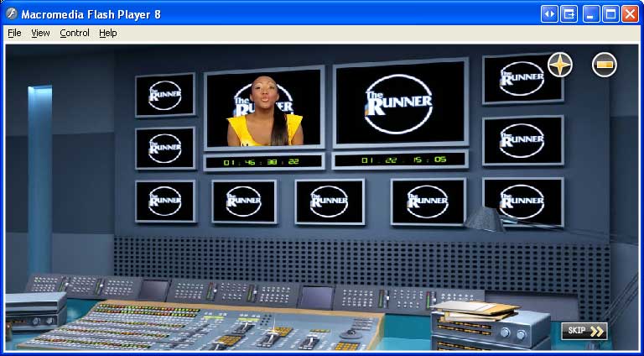The height and width of the screenshot is (356, 644).
Task: Click the double-arrow button in the title bar
Action: coord(549,14)
